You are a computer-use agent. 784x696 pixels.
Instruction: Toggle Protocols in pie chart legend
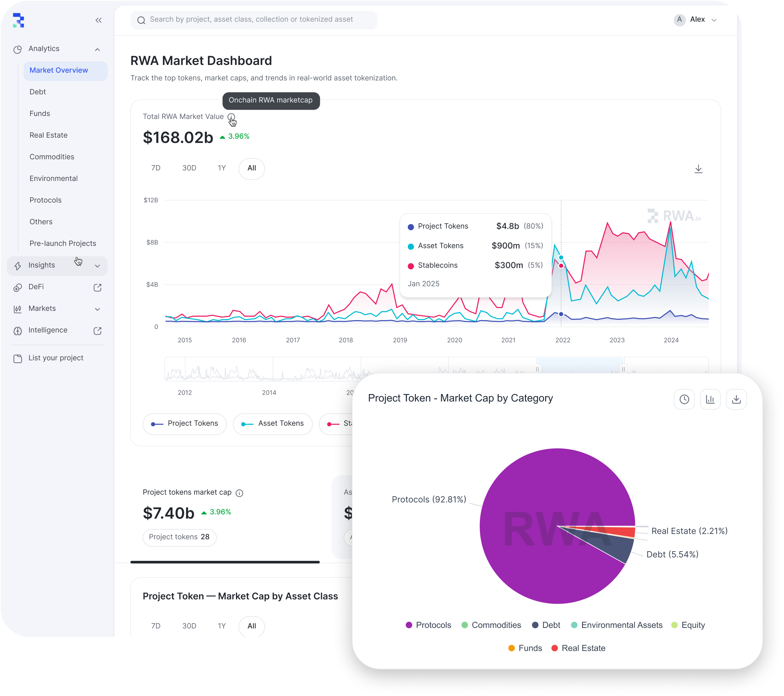click(428, 625)
